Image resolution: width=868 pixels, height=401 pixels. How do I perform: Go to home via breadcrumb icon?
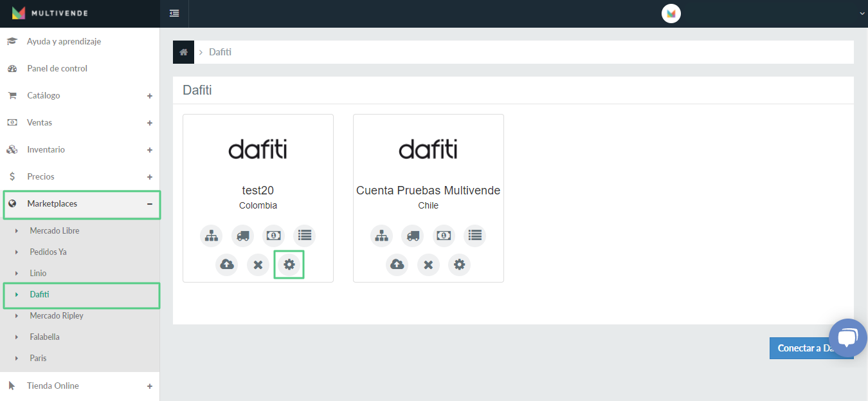pyautogui.click(x=183, y=52)
